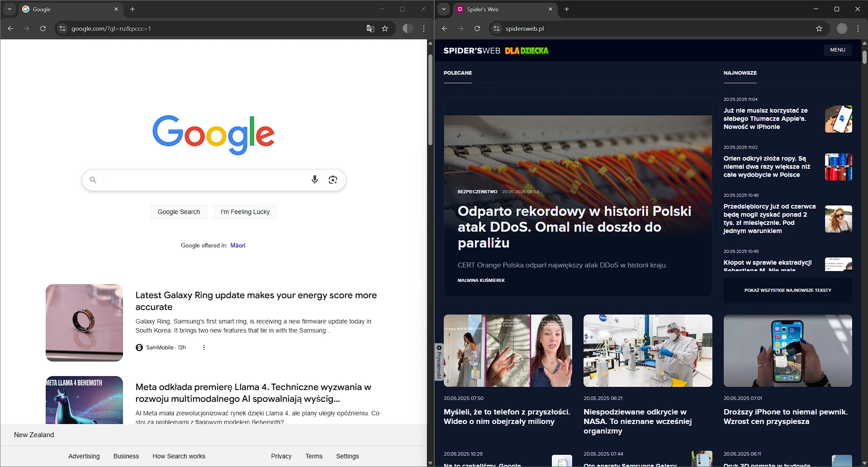
Task: Open tab search dropdown in Spider's Web window
Action: pos(444,9)
